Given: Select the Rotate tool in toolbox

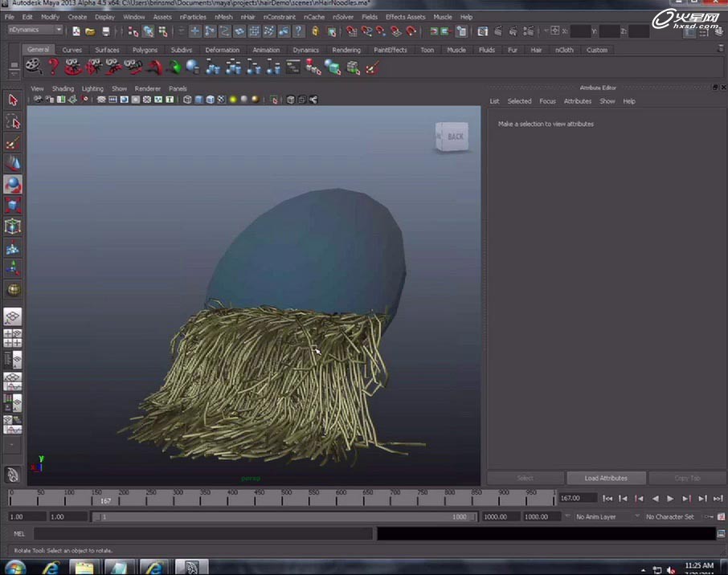Looking at the screenshot, I should point(12,185).
